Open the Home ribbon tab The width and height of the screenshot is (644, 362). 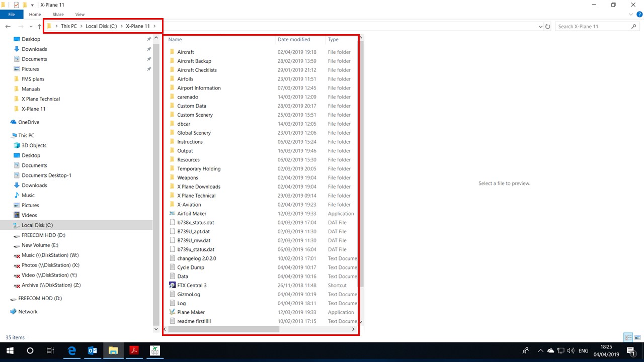point(35,15)
